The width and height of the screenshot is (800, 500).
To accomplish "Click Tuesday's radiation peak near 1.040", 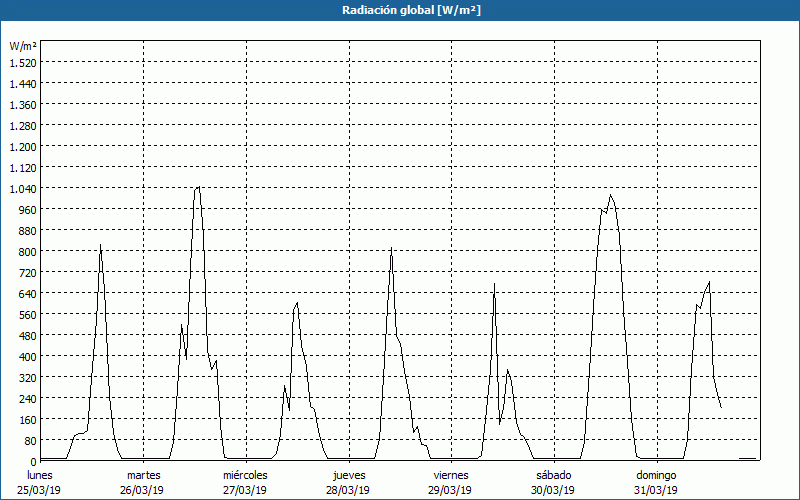I will pos(198,187).
